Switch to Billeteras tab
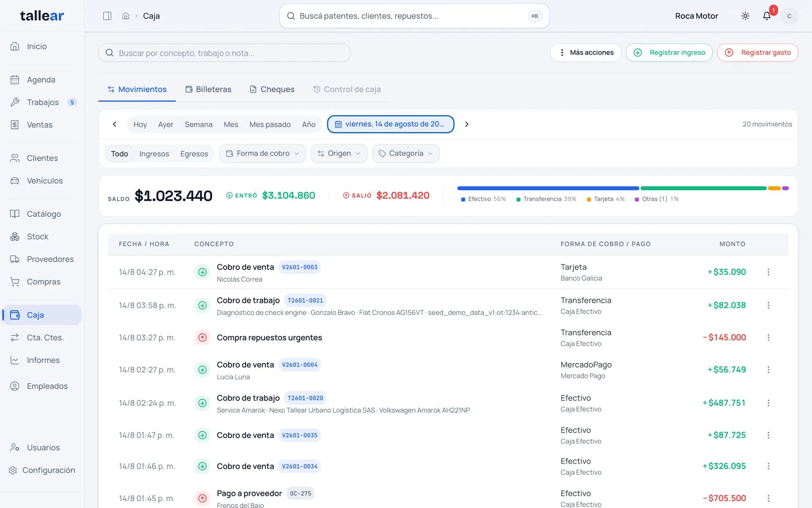This screenshot has width=812, height=508. tap(208, 89)
